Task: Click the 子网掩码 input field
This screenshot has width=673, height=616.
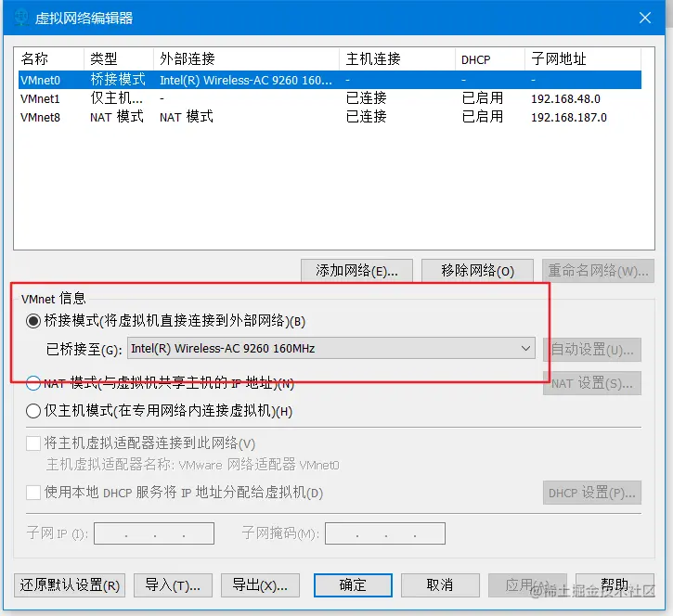Action: [385, 533]
